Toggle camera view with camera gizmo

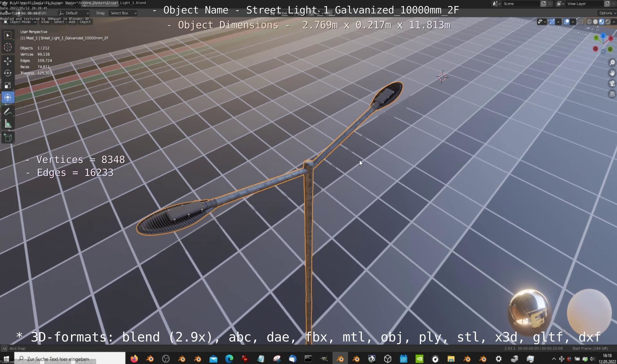click(612, 83)
